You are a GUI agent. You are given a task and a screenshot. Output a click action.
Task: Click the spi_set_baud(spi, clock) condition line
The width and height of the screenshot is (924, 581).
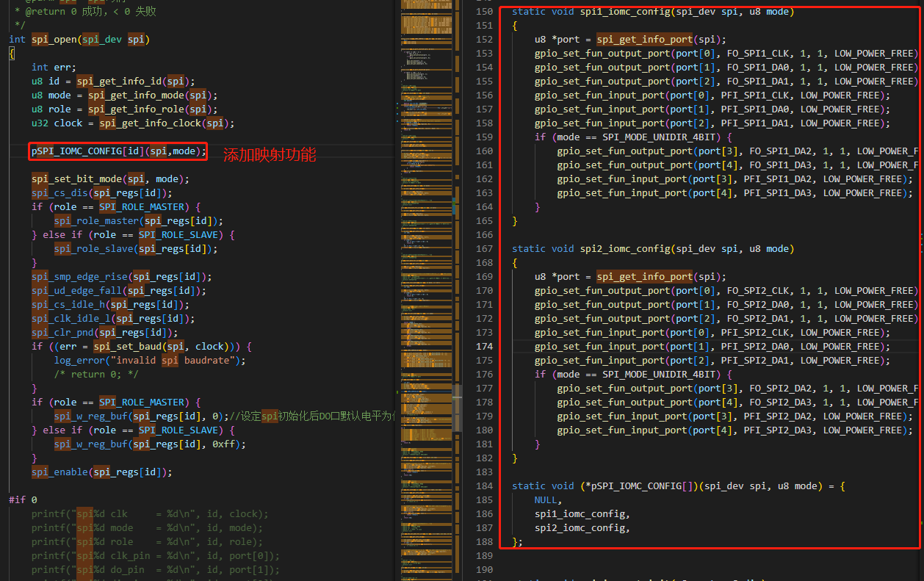coord(142,347)
